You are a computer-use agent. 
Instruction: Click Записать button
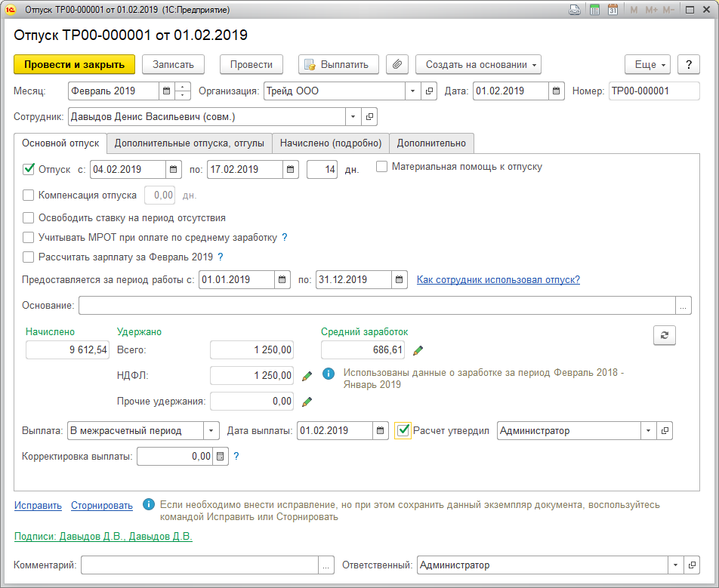[x=174, y=65]
